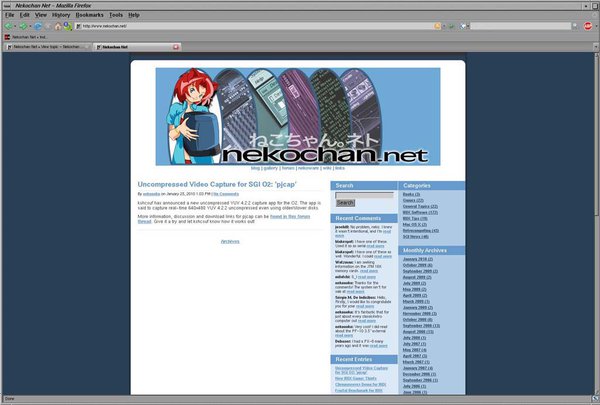
Task: Open the list-all-tabs dropdown on tab bar
Action: [x=595, y=47]
